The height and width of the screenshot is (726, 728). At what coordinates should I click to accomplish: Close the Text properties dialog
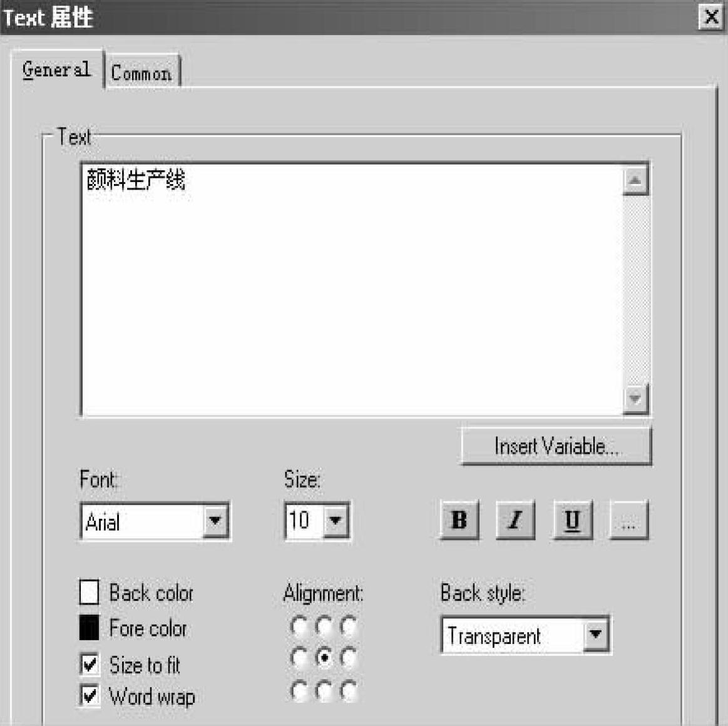(712, 17)
